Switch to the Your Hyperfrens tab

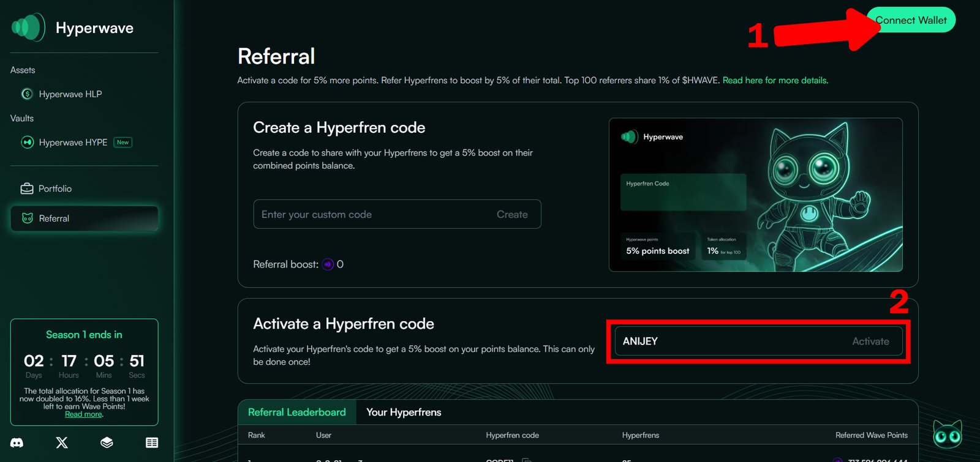[404, 412]
